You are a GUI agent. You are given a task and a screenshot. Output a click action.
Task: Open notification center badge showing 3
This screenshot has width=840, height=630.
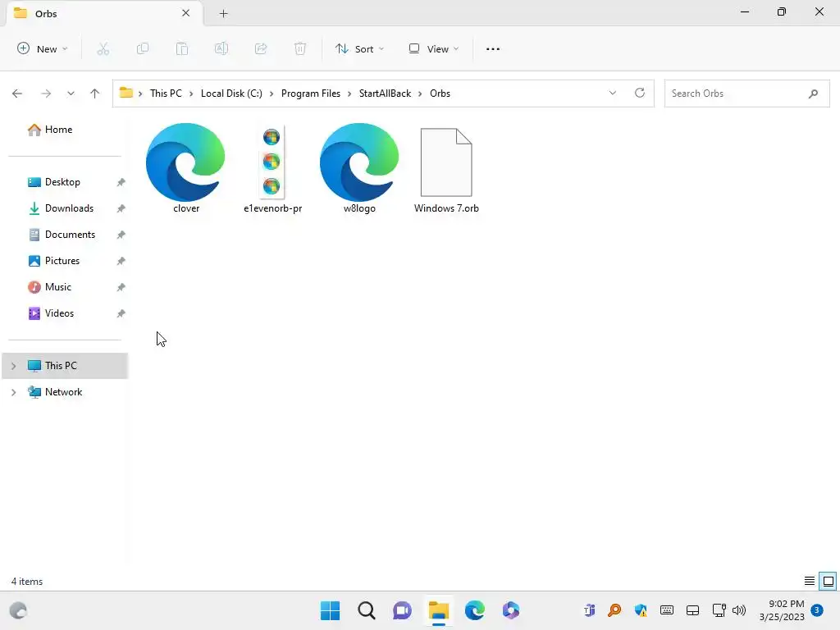point(817,609)
